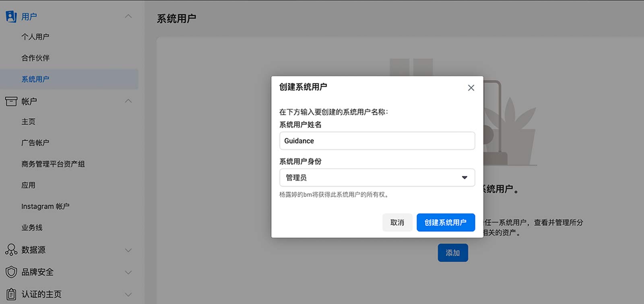
Task: Close the Create System User dialog
Action: point(471,88)
